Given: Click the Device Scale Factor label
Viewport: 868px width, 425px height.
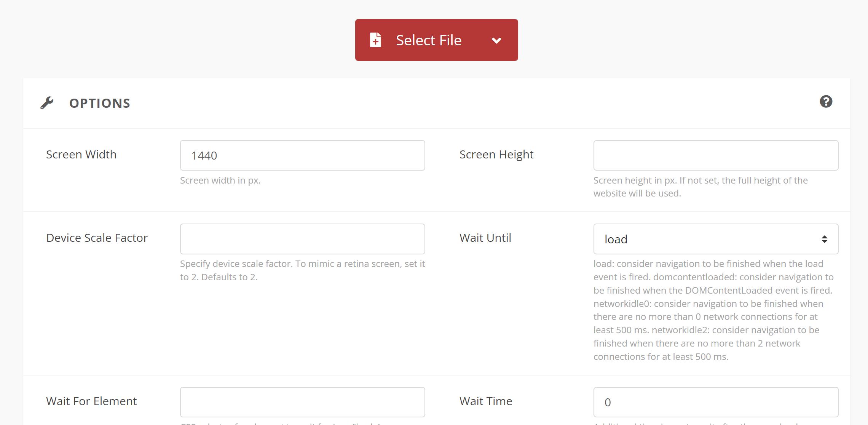Looking at the screenshot, I should pos(97,238).
